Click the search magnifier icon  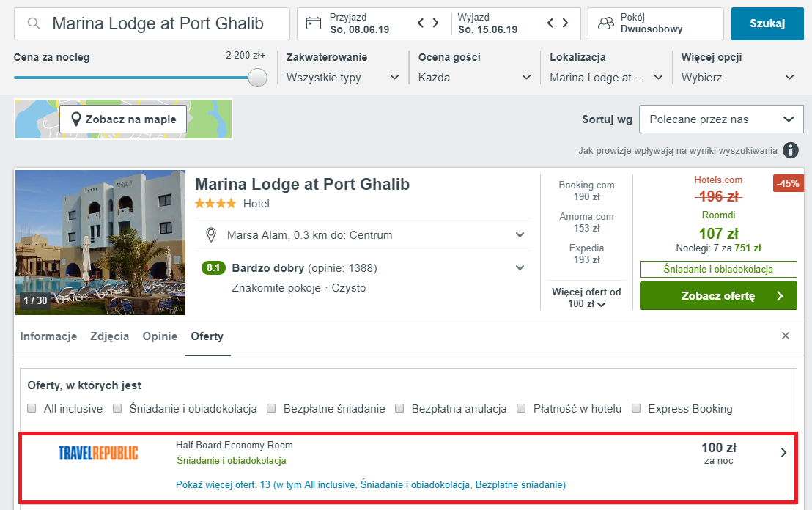click(33, 24)
